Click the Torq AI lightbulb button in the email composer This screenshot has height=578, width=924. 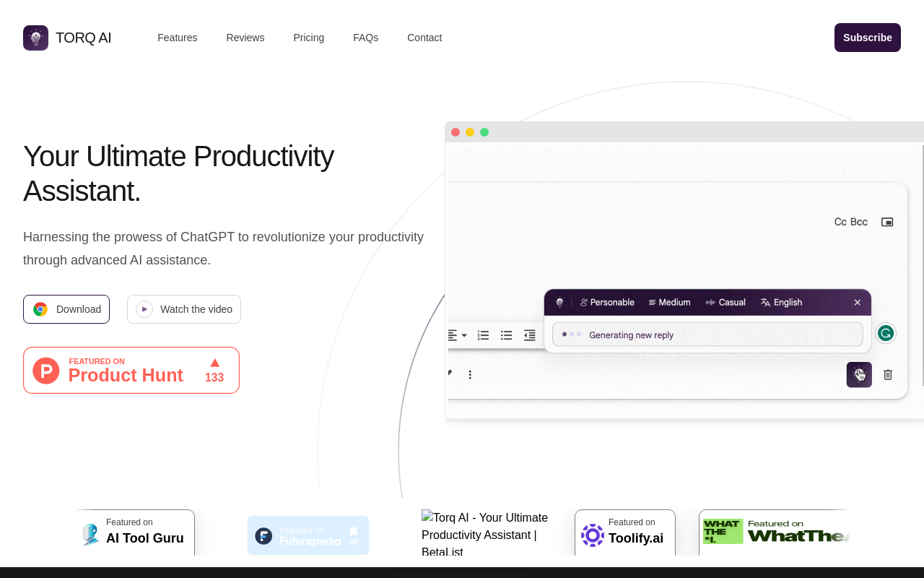[859, 374]
